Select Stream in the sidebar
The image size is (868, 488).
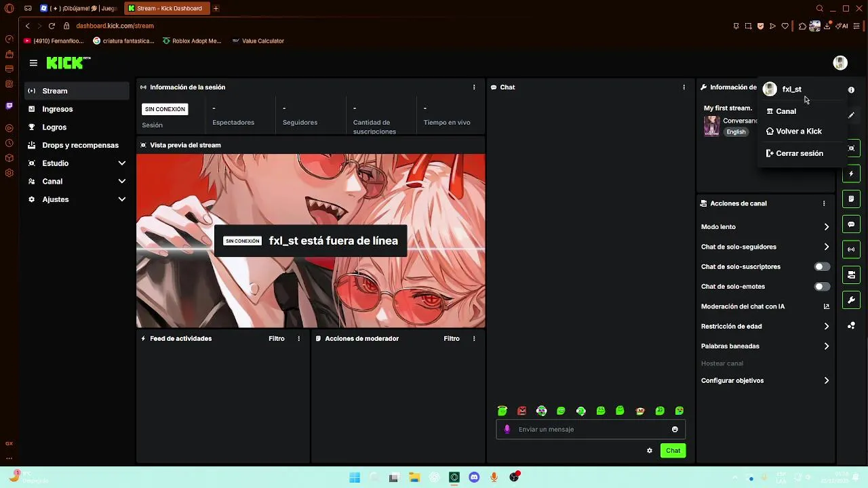tap(77, 91)
